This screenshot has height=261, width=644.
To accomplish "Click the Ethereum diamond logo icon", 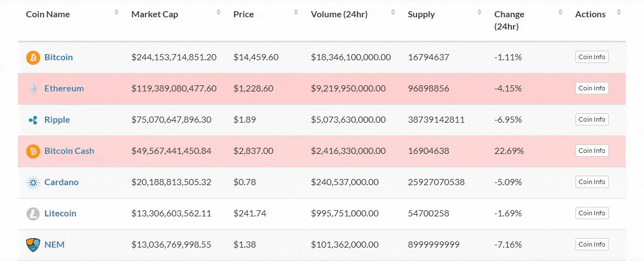I will [x=33, y=89].
